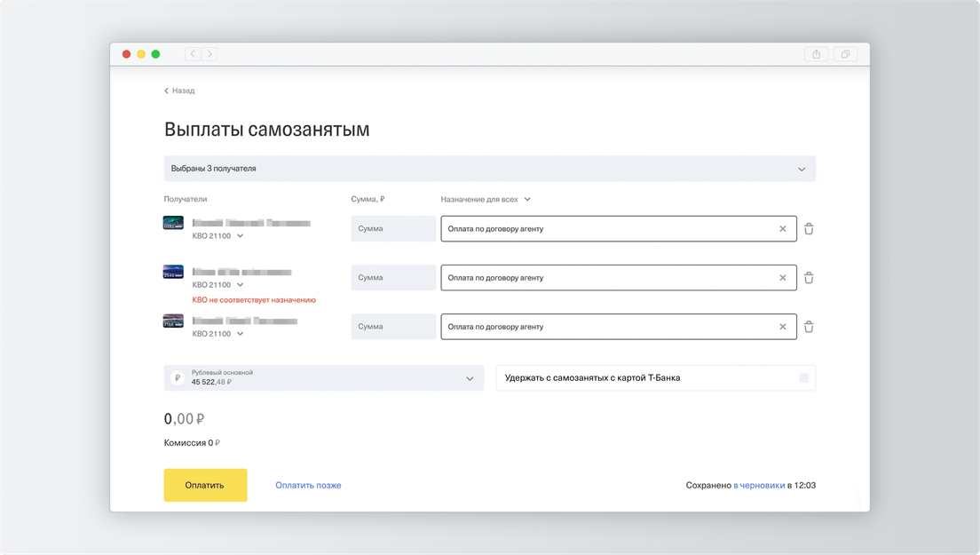The width and height of the screenshot is (980, 555).
Task: Open the 'Назначение для всех' dropdown
Action: [526, 200]
